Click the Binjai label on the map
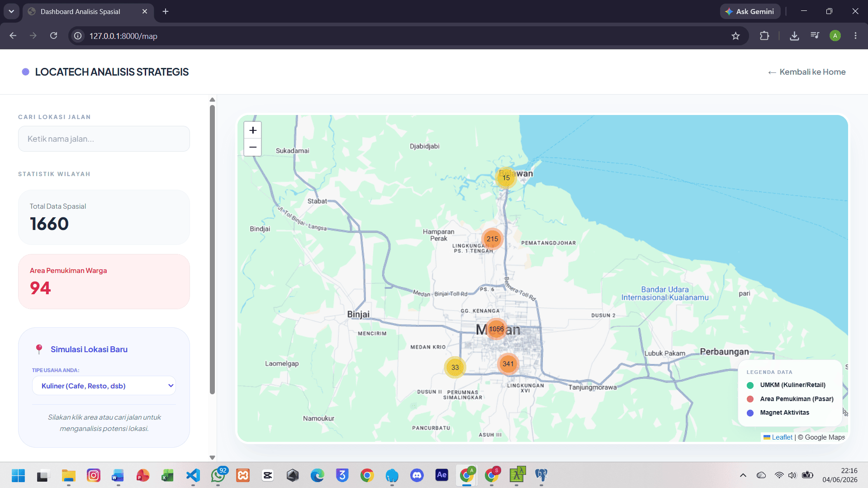The image size is (868, 488). 358,314
